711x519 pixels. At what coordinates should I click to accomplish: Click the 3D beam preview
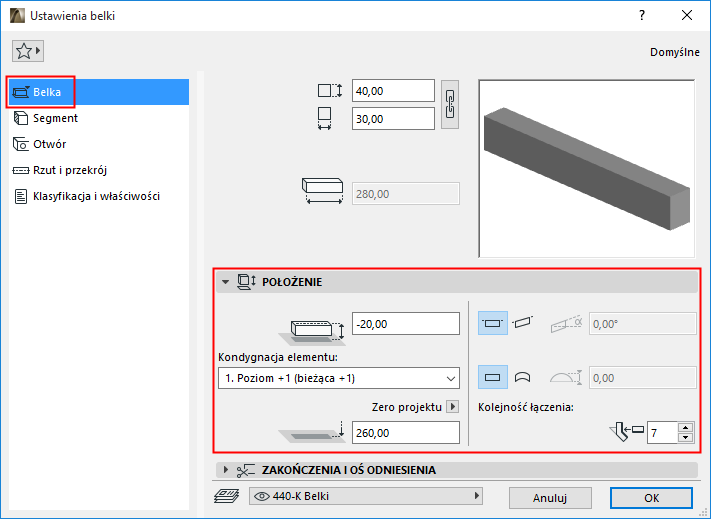pos(587,169)
